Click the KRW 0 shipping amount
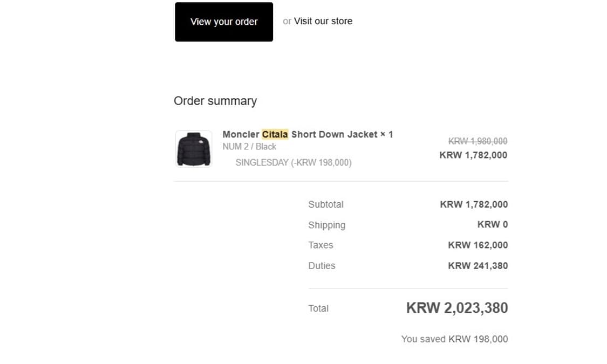 [x=492, y=224]
